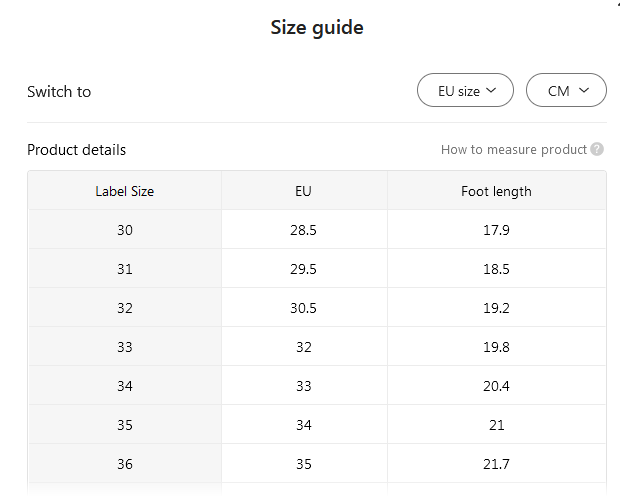Click the foot length 17.9 cell
The height and width of the screenshot is (499, 620).
point(496,230)
